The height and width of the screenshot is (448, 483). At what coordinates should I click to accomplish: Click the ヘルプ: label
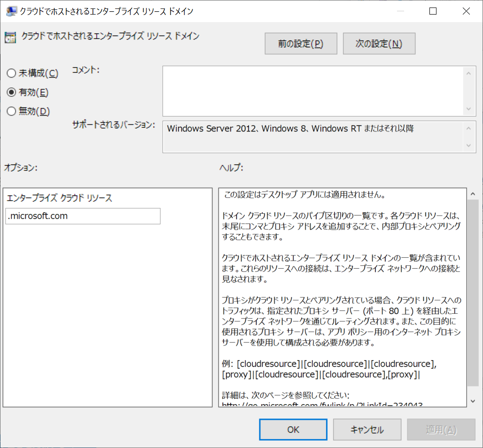[x=231, y=168]
